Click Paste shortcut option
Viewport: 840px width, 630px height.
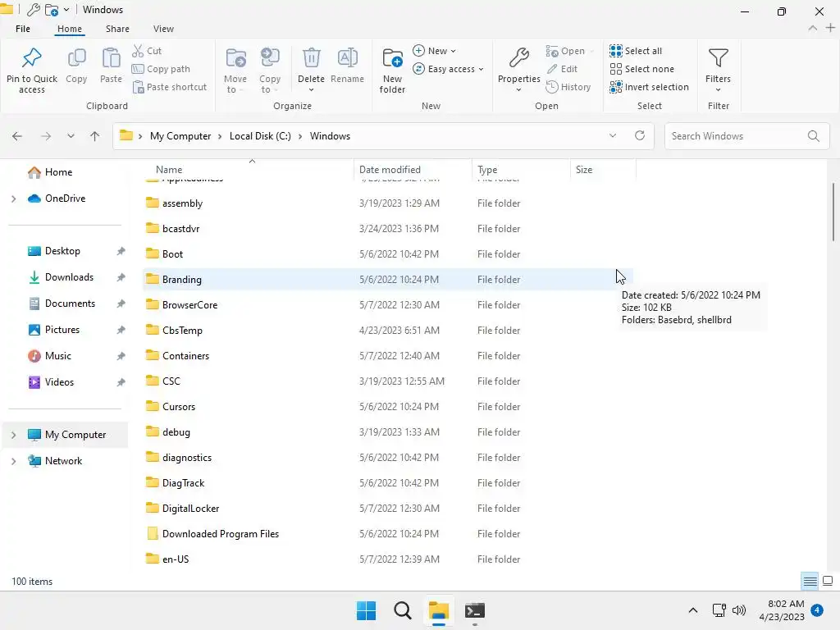pyautogui.click(x=169, y=87)
